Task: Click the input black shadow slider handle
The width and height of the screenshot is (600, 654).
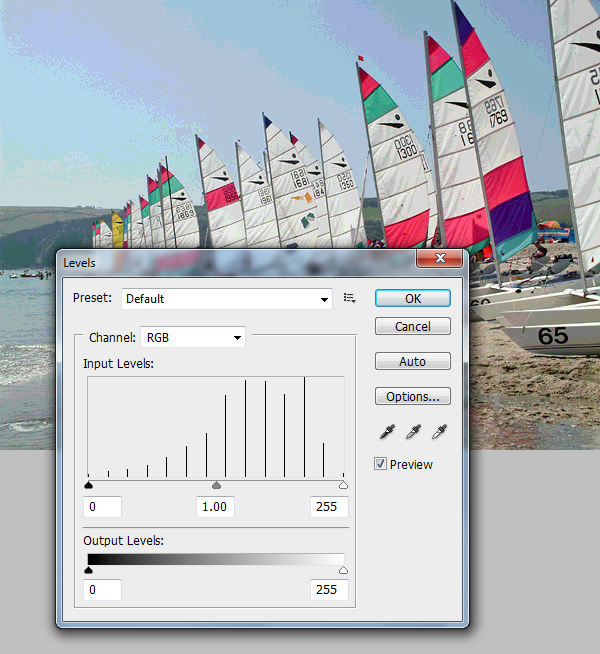Action: click(x=88, y=486)
